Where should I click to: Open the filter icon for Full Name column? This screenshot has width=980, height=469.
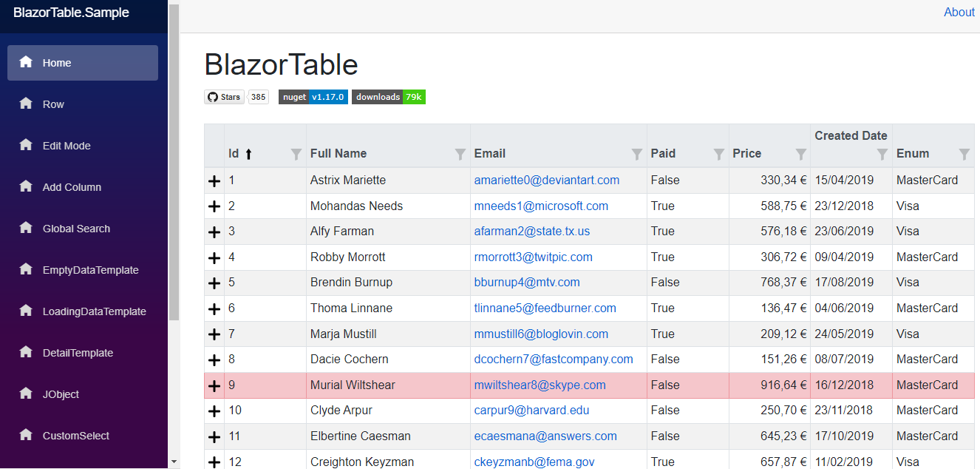pos(460,154)
